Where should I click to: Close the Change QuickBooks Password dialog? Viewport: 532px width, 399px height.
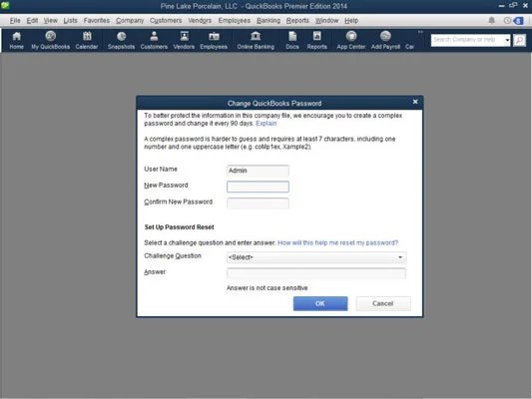coord(415,102)
